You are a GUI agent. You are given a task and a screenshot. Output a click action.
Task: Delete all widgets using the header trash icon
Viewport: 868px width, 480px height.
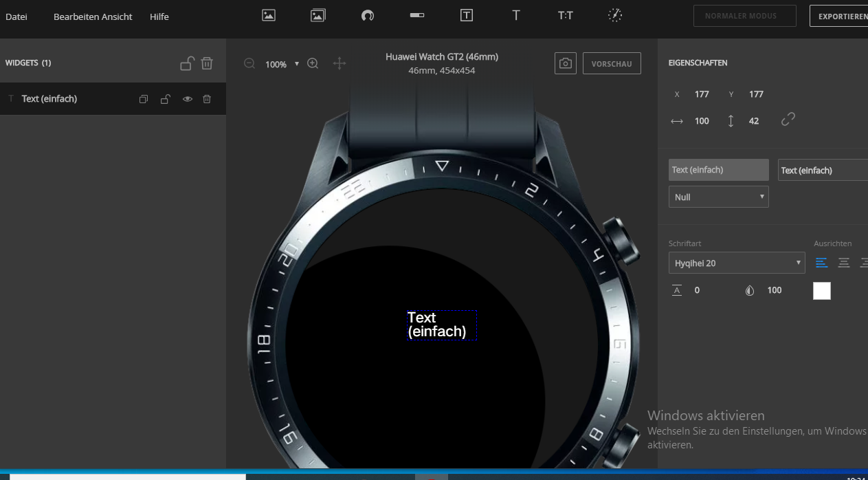tap(207, 63)
